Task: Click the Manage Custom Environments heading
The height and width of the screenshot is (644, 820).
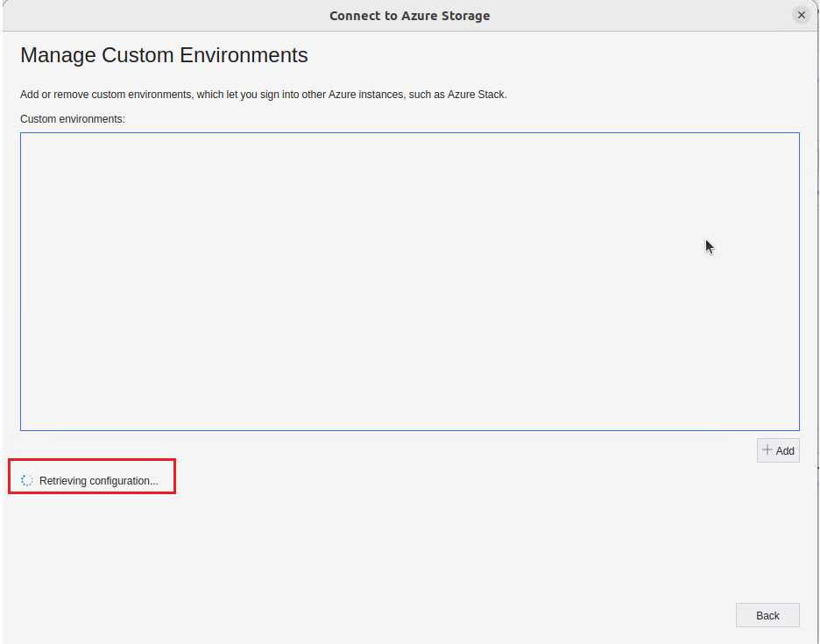Action: pyautogui.click(x=164, y=55)
